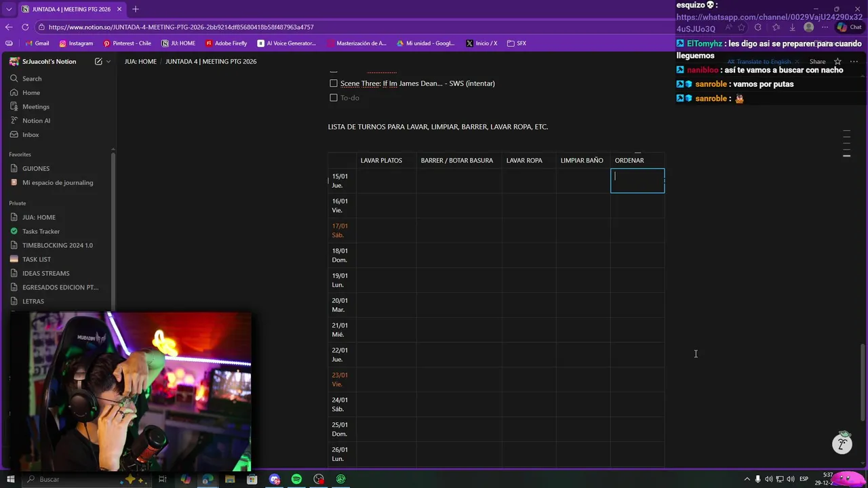Click the page outline lines on the right
This screenshot has width=868, height=488.
846,143
